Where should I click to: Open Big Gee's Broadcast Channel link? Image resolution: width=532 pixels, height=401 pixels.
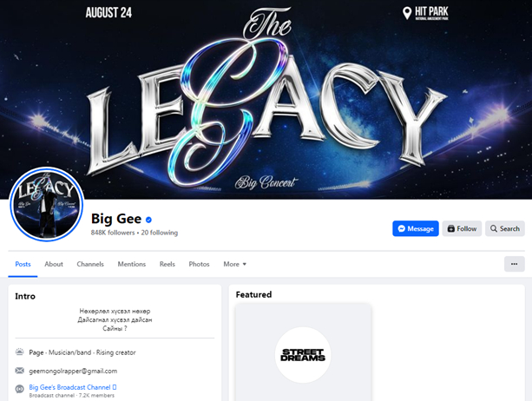70,387
